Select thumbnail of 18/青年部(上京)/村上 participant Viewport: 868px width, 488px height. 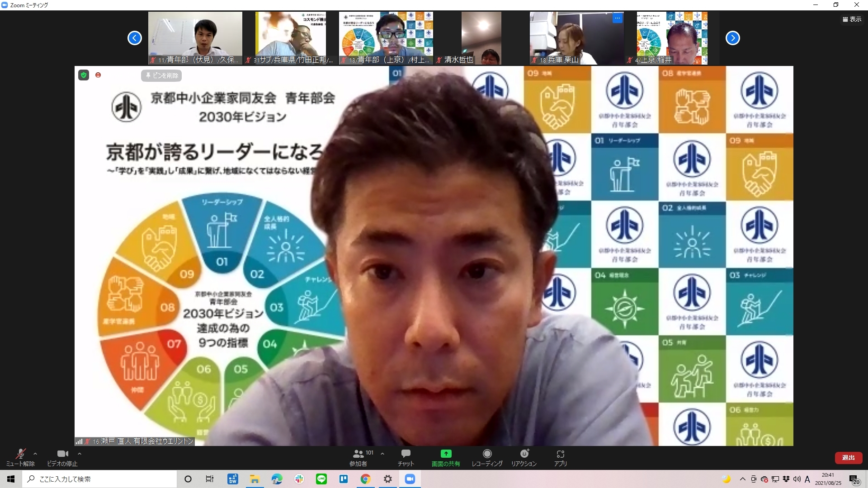click(x=386, y=38)
